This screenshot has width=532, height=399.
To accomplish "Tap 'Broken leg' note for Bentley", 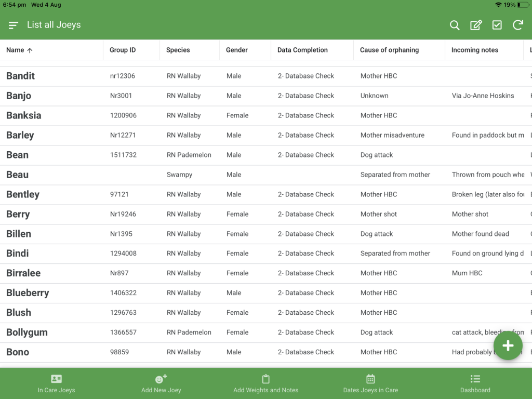I will (x=488, y=194).
